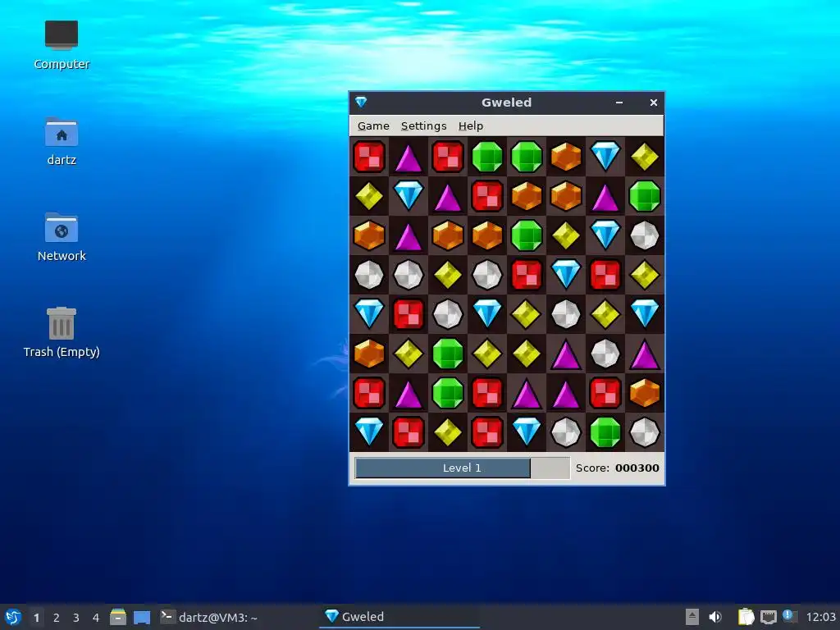Open the volume control in the tray
840x630 pixels.
coord(715,617)
